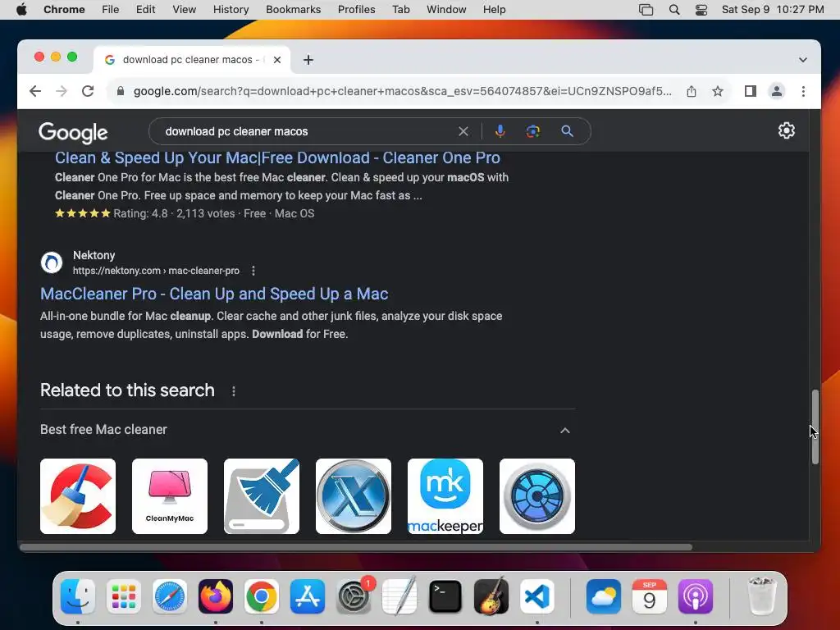The image size is (840, 630).
Task: Open the Bookmarks menu
Action: click(x=293, y=10)
